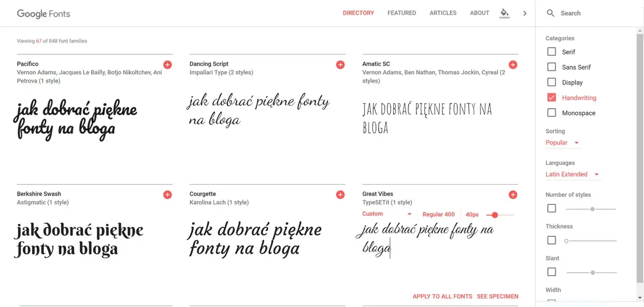The width and height of the screenshot is (644, 307).
Task: Enable the Number of styles filter checkbox
Action: (x=551, y=208)
